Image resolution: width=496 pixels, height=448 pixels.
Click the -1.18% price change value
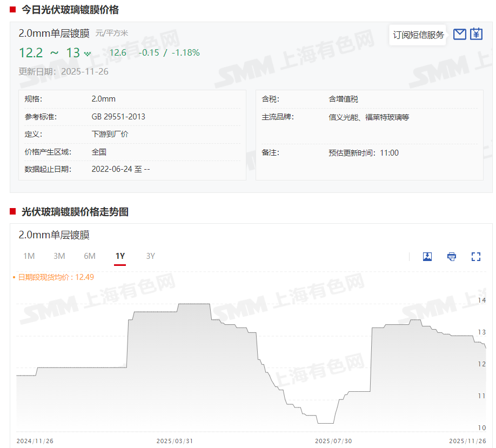click(x=185, y=52)
